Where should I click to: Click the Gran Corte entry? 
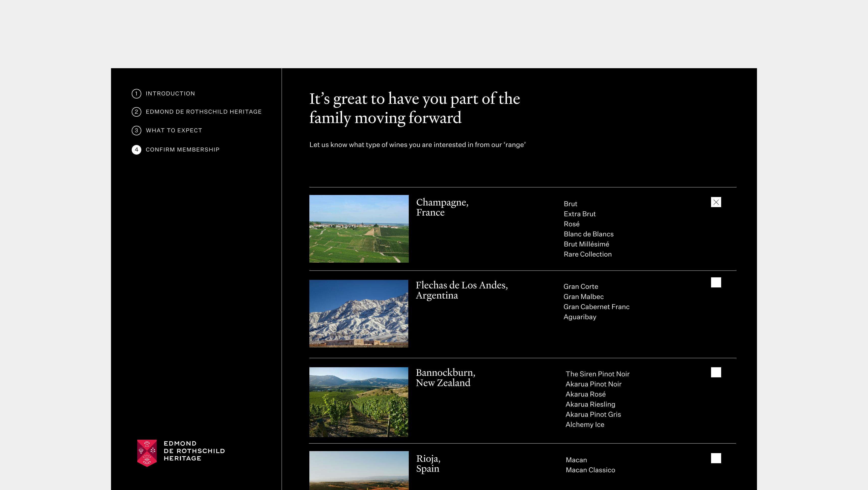(x=581, y=286)
